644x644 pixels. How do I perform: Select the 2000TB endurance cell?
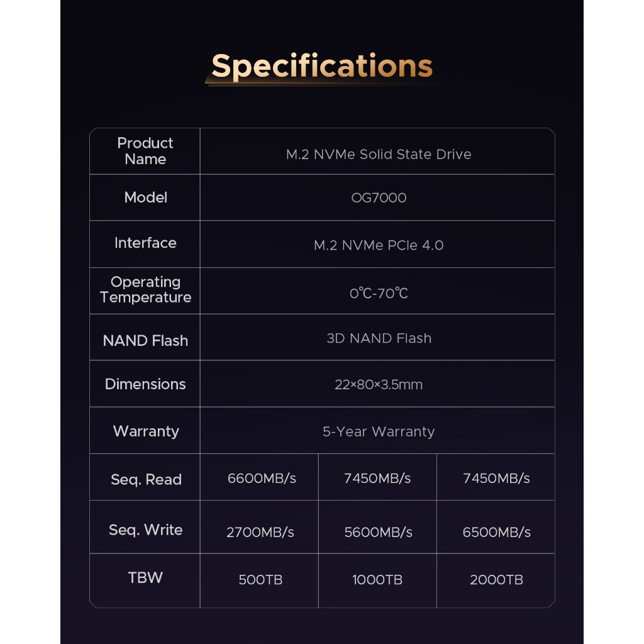coord(496,580)
